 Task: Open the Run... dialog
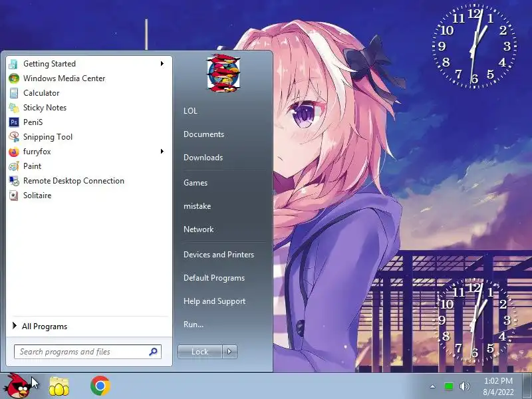194,325
